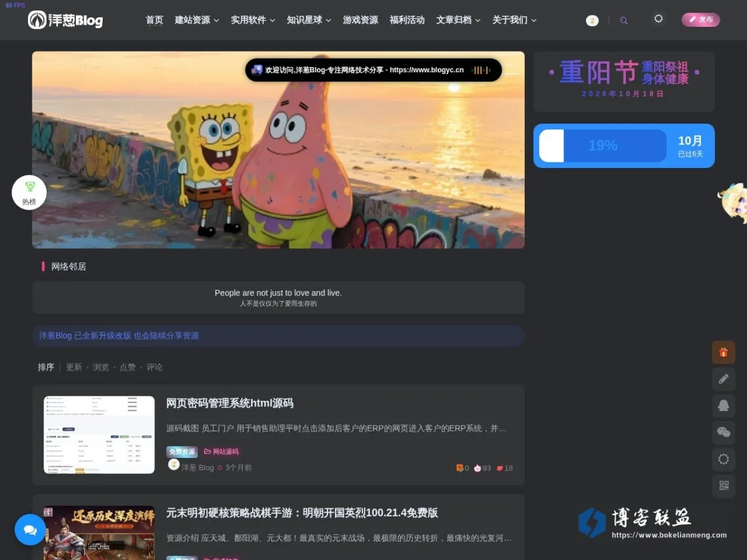Click the 网络邻居 section heading

tap(68, 266)
